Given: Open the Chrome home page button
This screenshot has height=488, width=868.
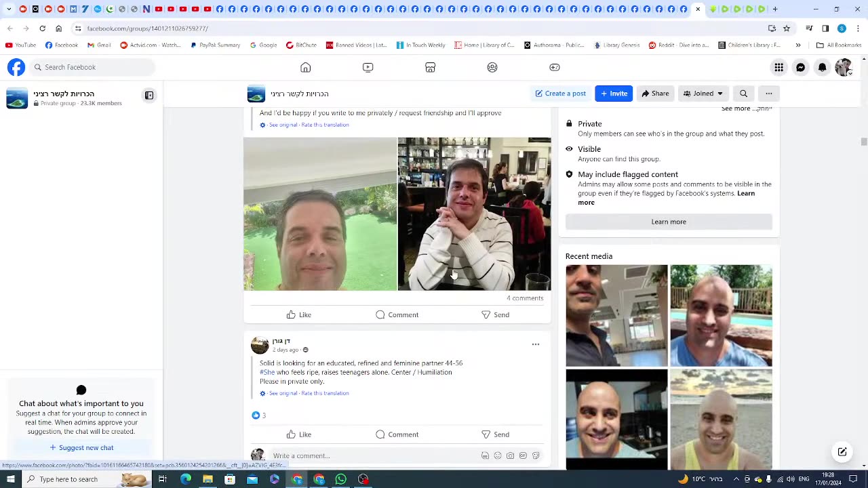Looking at the screenshot, I should click(x=58, y=28).
